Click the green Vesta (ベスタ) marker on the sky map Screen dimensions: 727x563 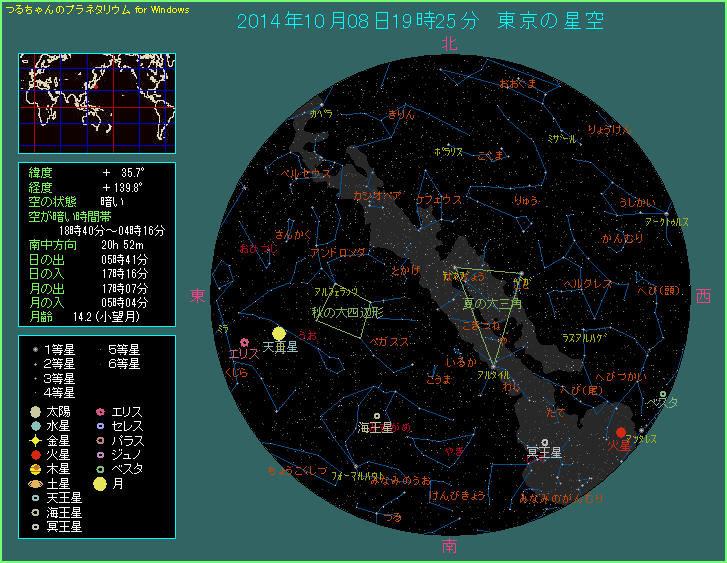662,394
